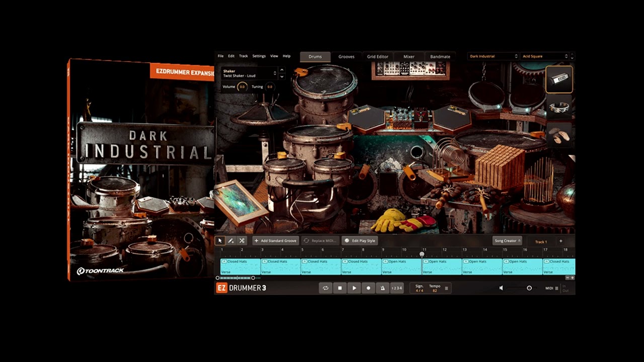Select the arrow pointer tool
This screenshot has width=644, height=362.
(220, 241)
